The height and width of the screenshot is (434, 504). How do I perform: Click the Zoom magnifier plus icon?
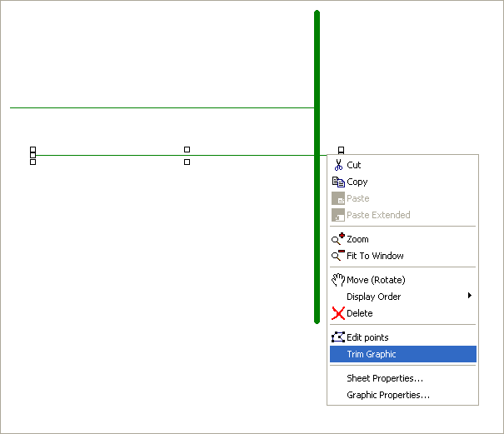(x=338, y=239)
